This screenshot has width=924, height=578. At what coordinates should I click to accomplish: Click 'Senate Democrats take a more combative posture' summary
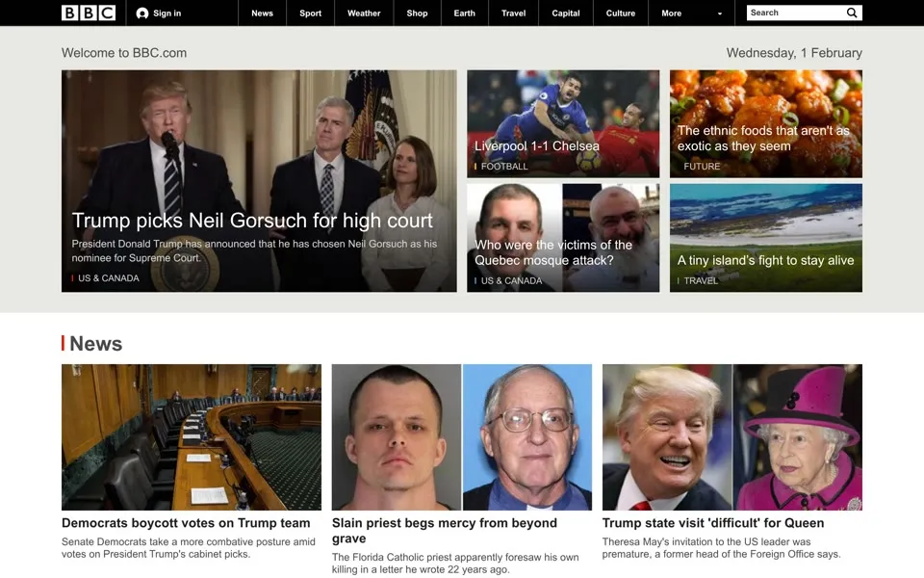pyautogui.click(x=189, y=548)
